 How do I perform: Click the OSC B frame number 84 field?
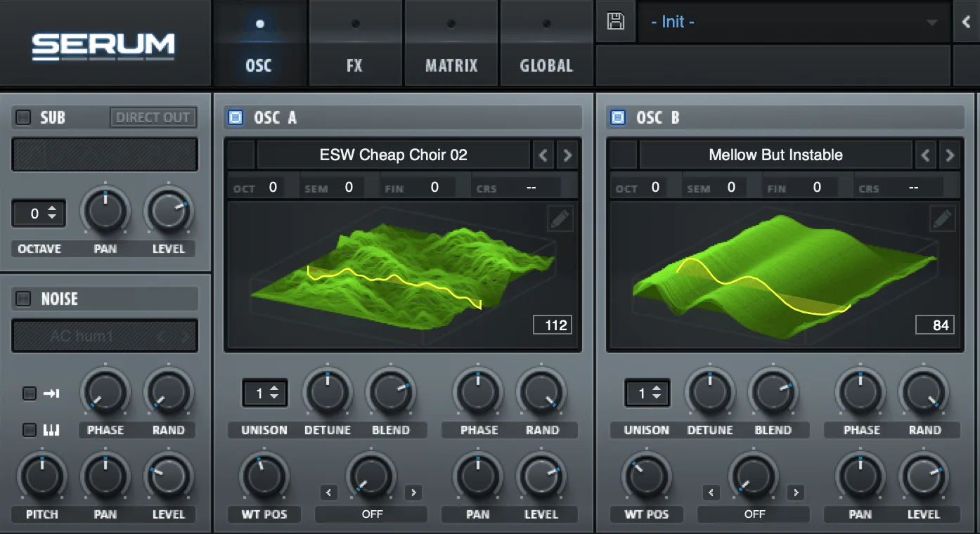point(935,325)
